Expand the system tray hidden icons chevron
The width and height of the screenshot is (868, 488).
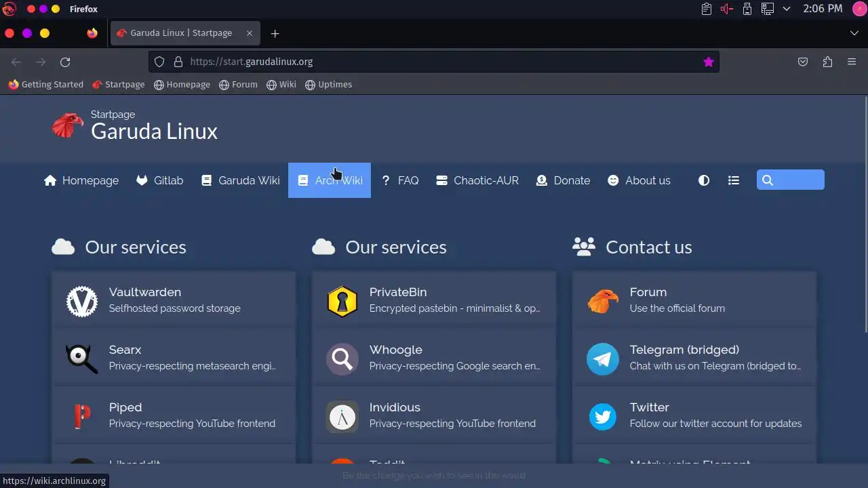pos(787,9)
